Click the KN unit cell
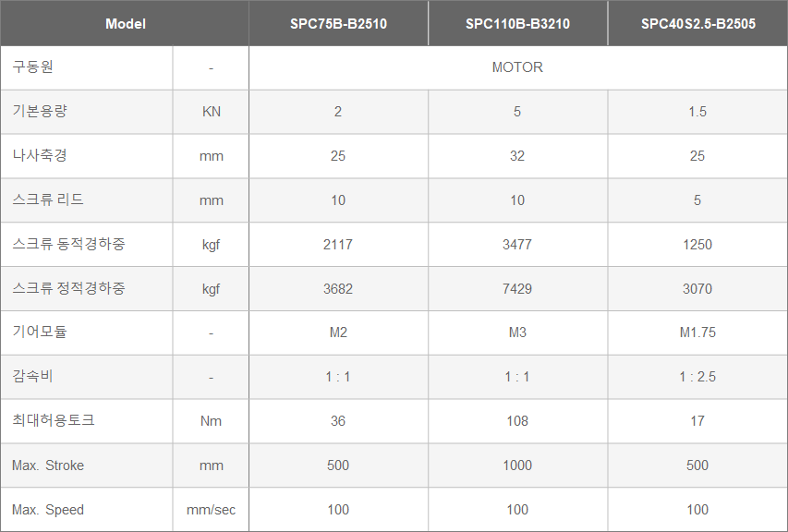This screenshot has height=532, width=788. point(212,112)
